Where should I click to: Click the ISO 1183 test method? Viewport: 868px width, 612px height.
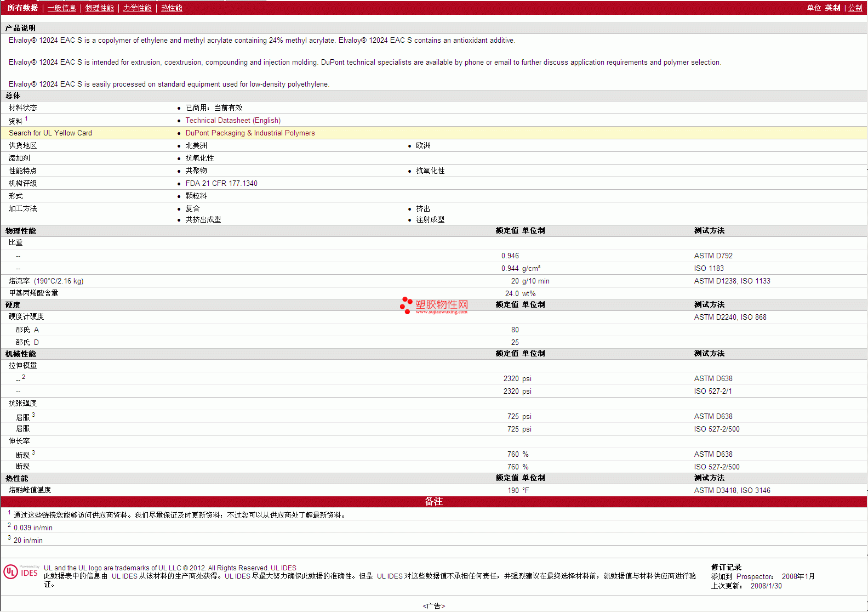pos(709,268)
